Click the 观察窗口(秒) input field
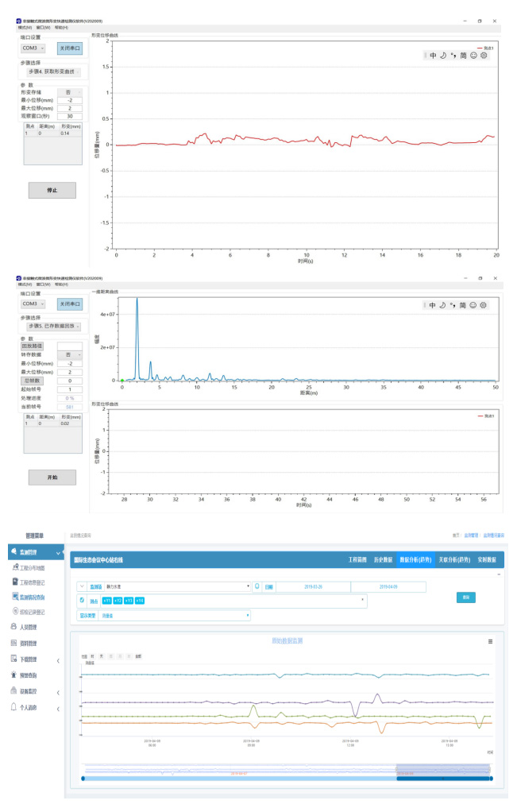This screenshot has height=812, width=517. [69, 116]
